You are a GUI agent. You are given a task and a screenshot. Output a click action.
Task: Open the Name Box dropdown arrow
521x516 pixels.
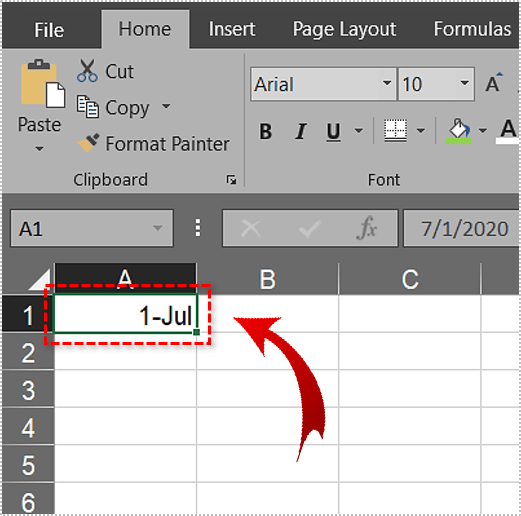point(157,228)
